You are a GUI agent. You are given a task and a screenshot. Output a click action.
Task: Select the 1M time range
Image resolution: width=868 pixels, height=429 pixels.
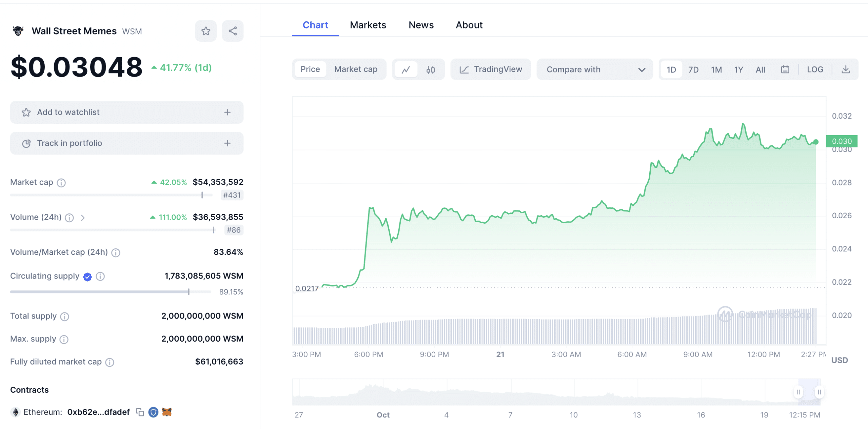(x=716, y=69)
